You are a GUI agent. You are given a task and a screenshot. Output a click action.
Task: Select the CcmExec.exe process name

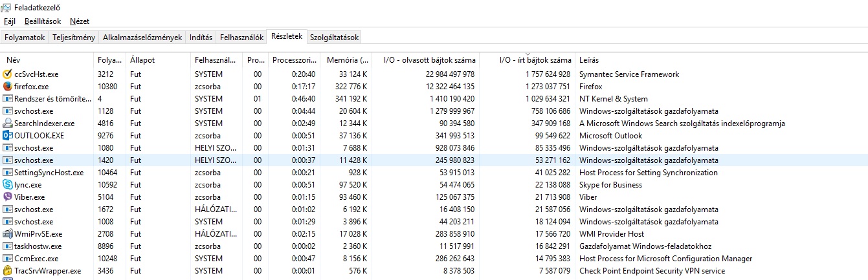pyautogui.click(x=36, y=259)
